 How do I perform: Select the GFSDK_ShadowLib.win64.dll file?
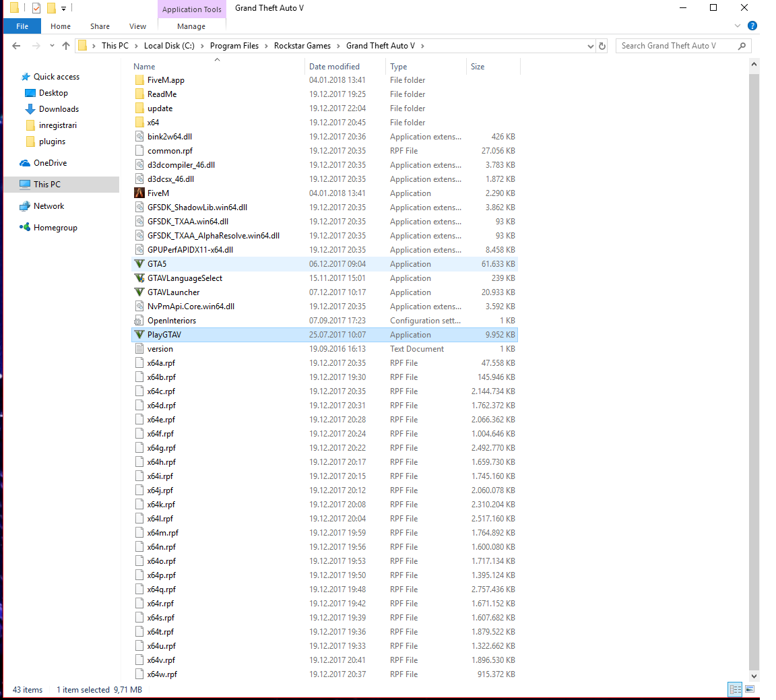325,208
